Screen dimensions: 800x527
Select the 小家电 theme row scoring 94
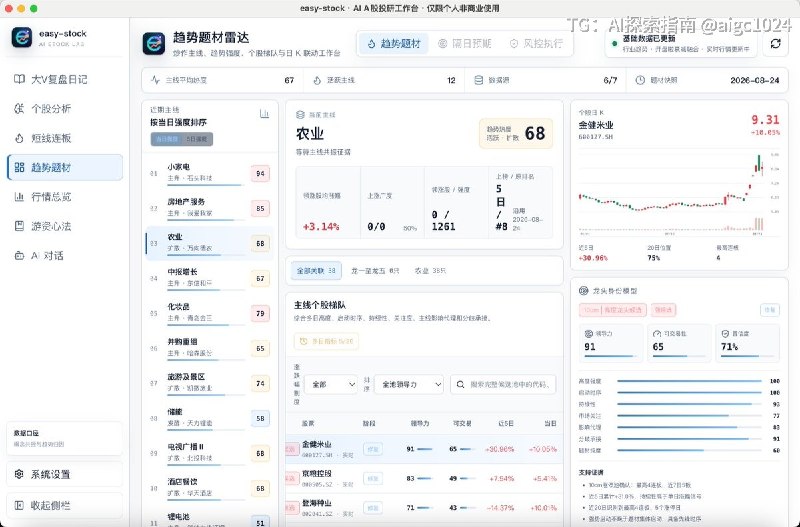210,173
